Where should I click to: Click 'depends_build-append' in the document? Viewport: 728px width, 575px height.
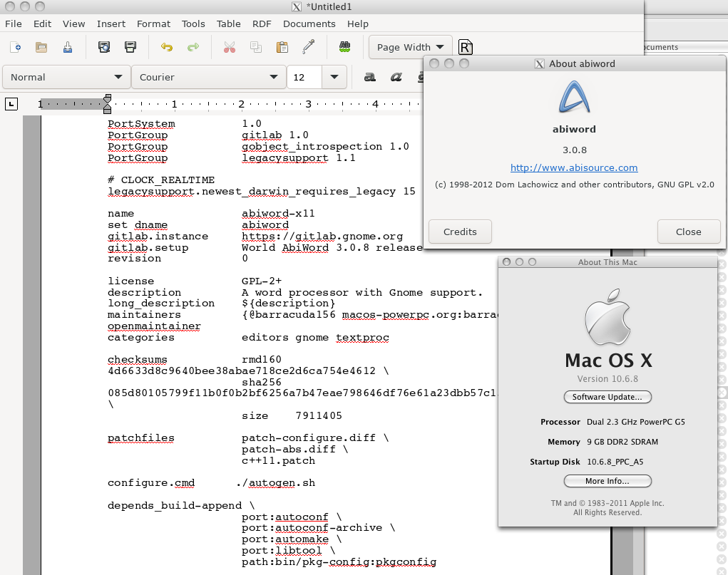point(175,505)
